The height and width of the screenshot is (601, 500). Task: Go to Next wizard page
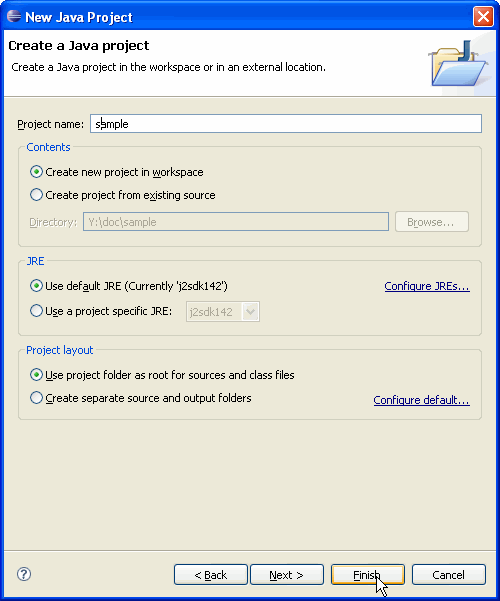287,575
